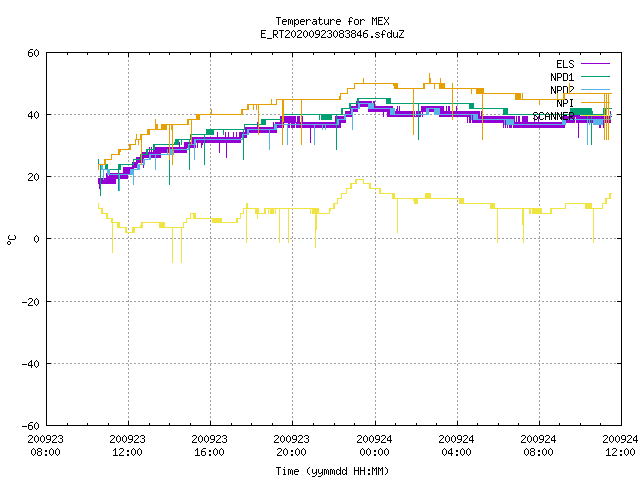Click the y-axis value 20
This screenshot has width=640, height=480.
(33, 177)
